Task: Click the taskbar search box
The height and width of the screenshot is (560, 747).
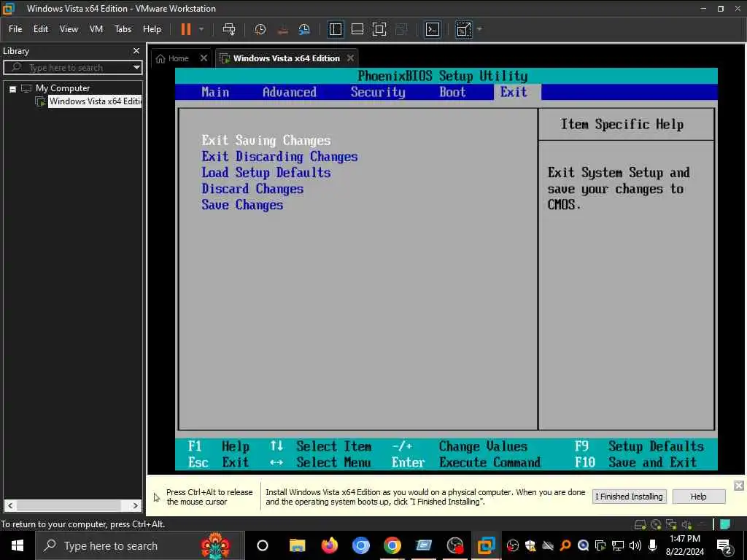Action: point(139,545)
